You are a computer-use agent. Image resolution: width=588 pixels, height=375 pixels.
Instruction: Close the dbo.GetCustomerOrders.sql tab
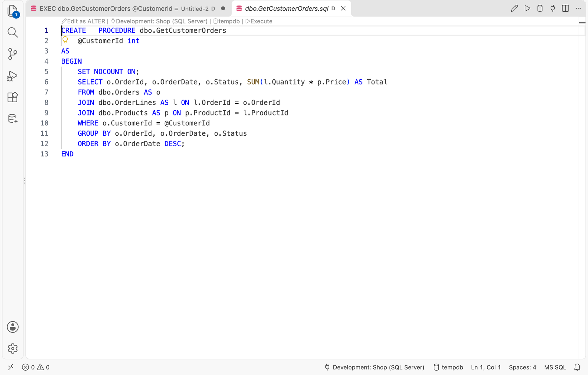point(343,8)
